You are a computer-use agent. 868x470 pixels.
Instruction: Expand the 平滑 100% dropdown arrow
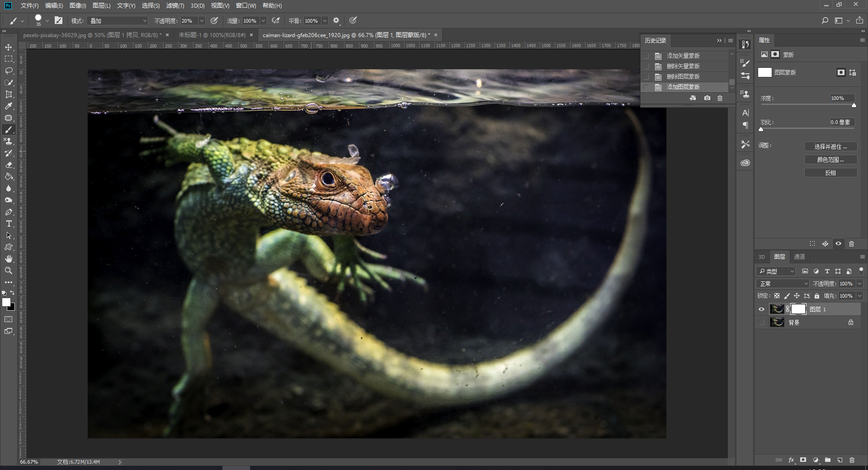coord(325,21)
